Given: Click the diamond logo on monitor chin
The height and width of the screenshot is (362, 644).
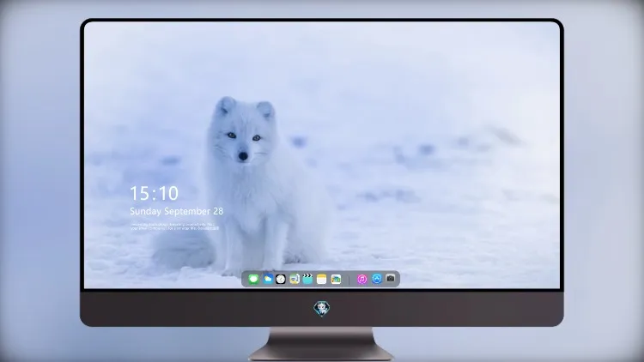Looking at the screenshot, I should 322,309.
